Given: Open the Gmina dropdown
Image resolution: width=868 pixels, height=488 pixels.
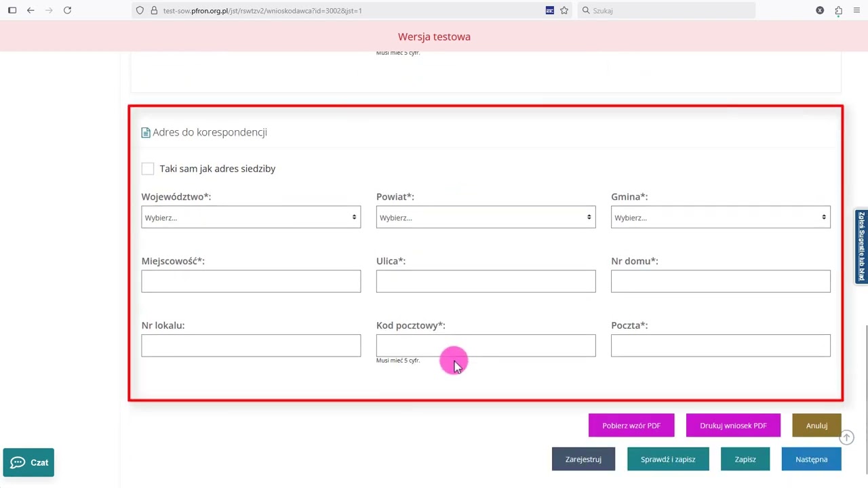Looking at the screenshot, I should [x=720, y=218].
